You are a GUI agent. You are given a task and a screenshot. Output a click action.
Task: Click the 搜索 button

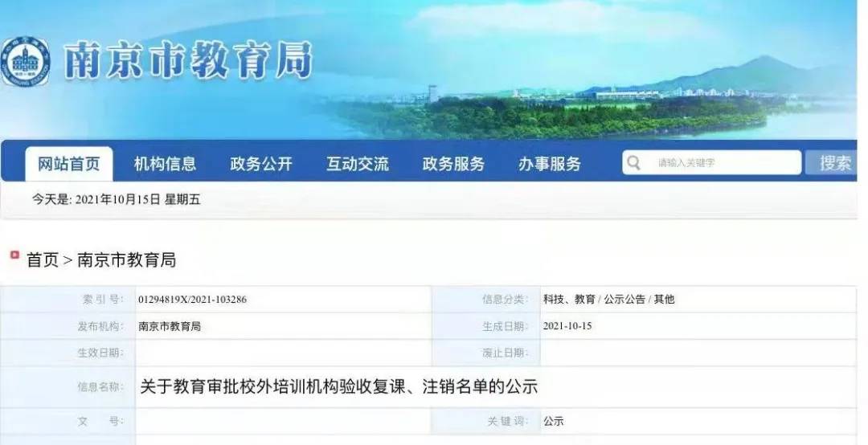[x=834, y=163]
